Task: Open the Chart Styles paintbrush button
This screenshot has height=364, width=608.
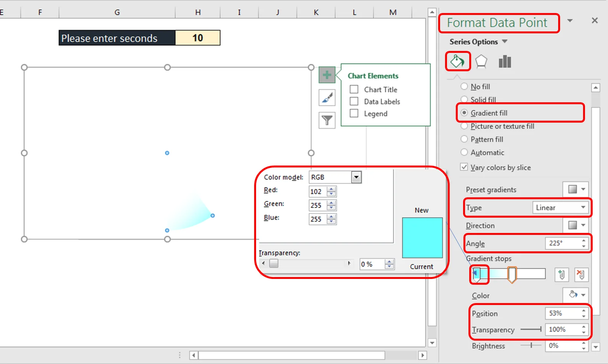Action: click(327, 98)
